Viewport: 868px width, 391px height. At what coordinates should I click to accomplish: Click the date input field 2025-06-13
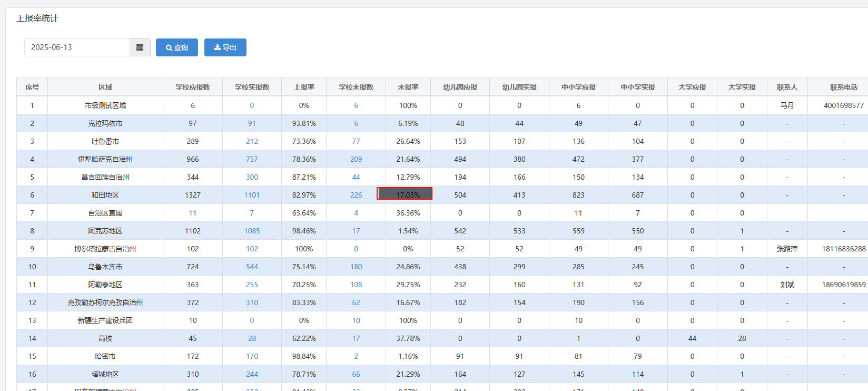point(77,47)
